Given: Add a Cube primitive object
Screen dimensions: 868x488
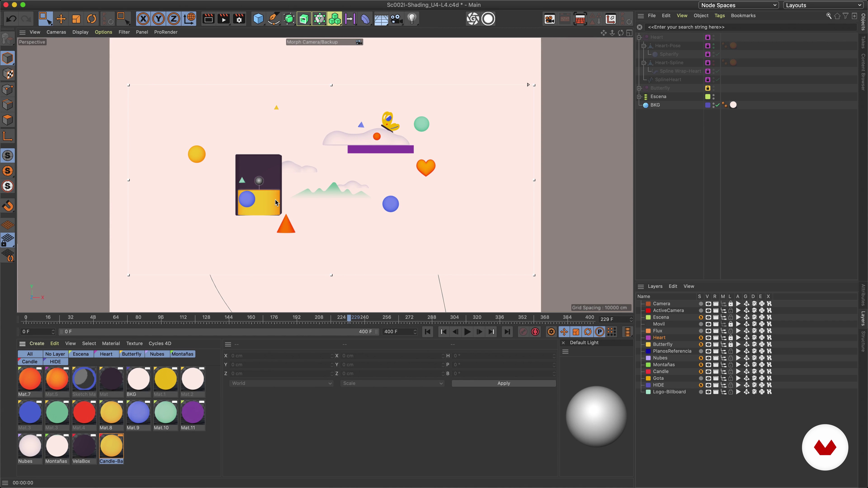Looking at the screenshot, I should (x=258, y=19).
